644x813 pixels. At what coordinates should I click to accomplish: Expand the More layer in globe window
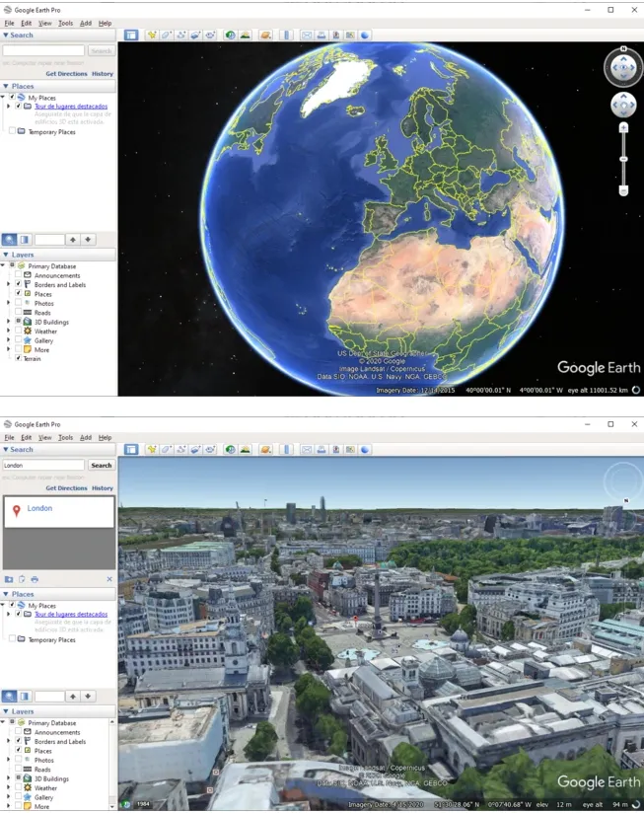(x=8, y=349)
